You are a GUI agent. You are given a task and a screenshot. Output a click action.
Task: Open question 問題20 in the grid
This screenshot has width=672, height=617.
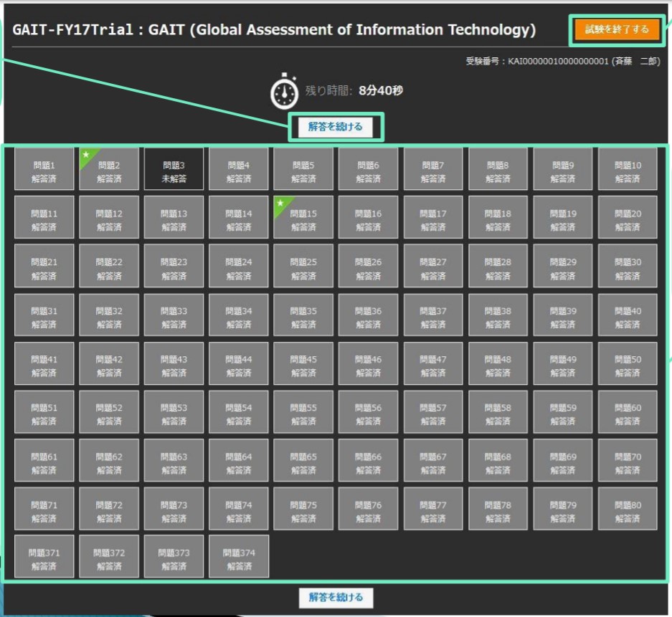click(x=628, y=217)
